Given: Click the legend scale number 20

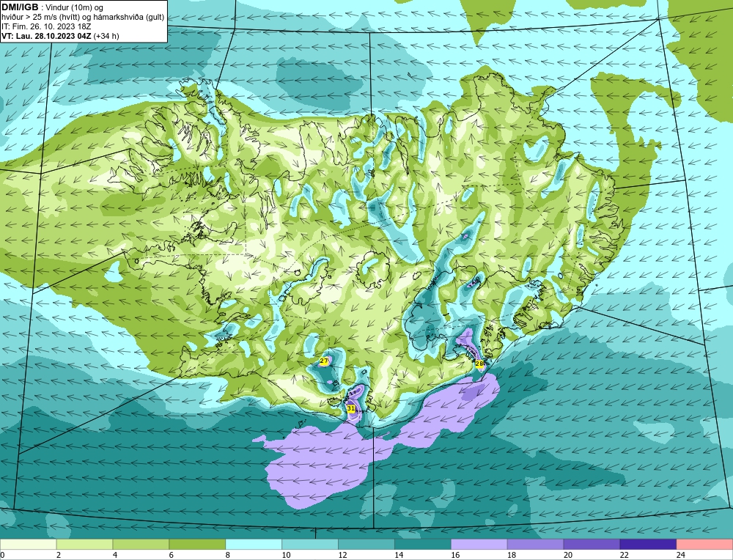Looking at the screenshot, I should point(568,555).
